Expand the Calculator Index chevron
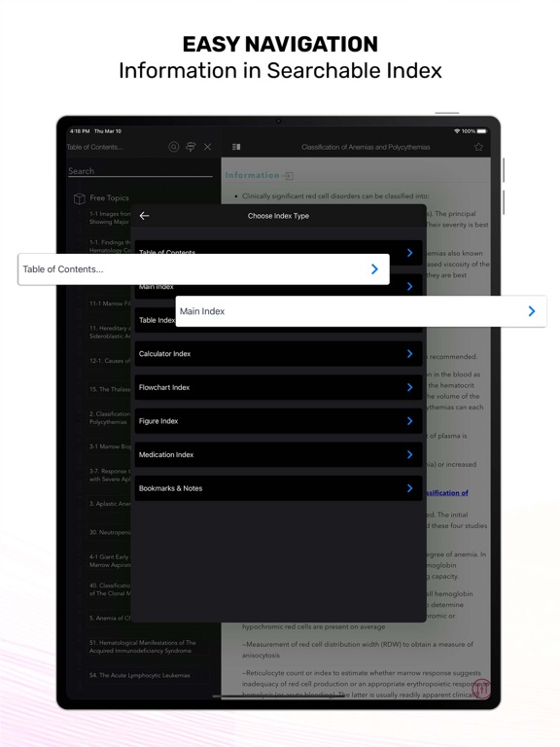 coord(409,353)
